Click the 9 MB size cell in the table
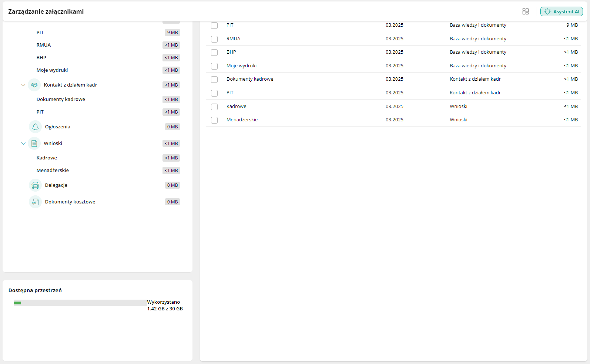The height and width of the screenshot is (364, 590). point(572,25)
